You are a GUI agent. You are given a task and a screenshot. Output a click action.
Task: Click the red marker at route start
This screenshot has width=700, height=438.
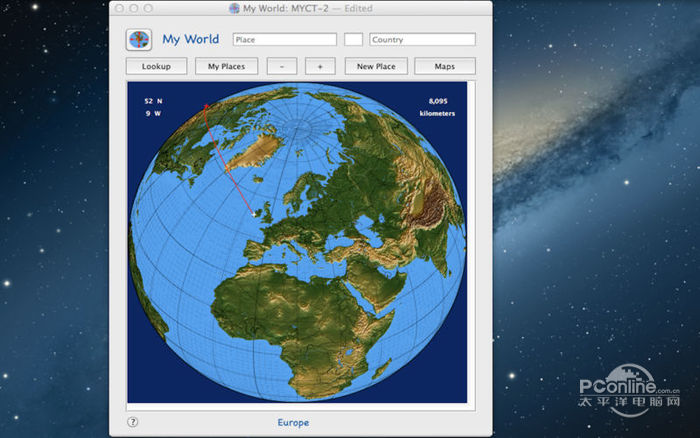click(206, 106)
